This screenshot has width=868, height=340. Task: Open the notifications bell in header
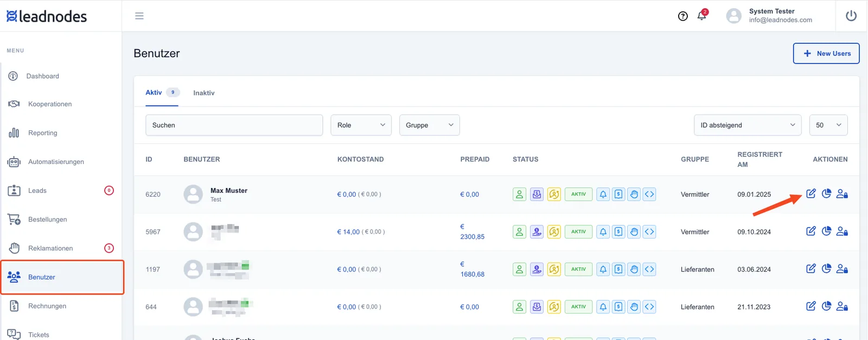[x=701, y=15]
